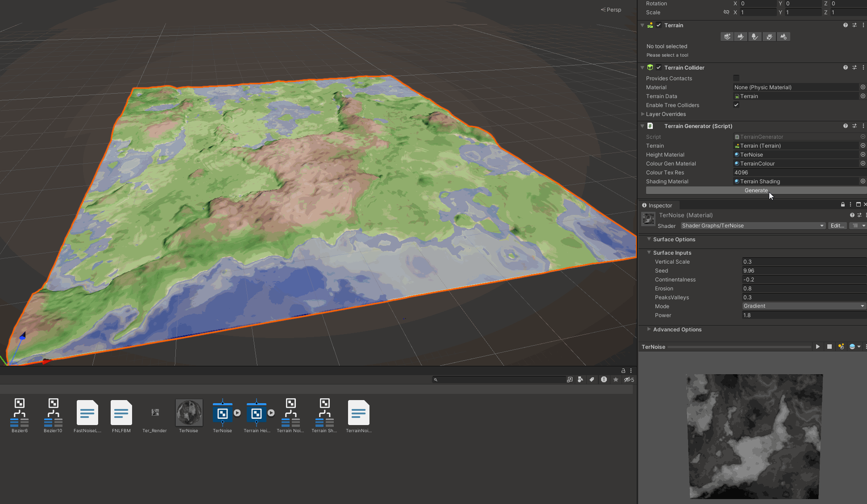Filter project assets by label
This screenshot has height=504, width=867.
point(592,380)
